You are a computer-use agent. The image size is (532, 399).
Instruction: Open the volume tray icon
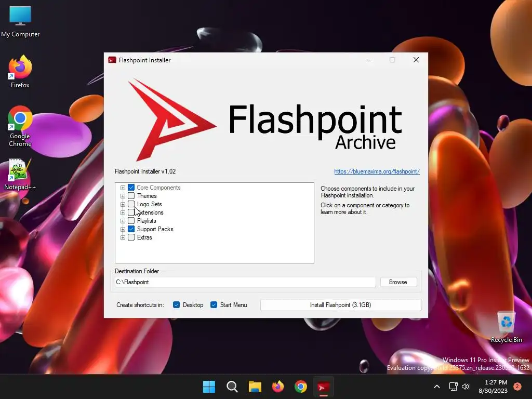(465, 387)
